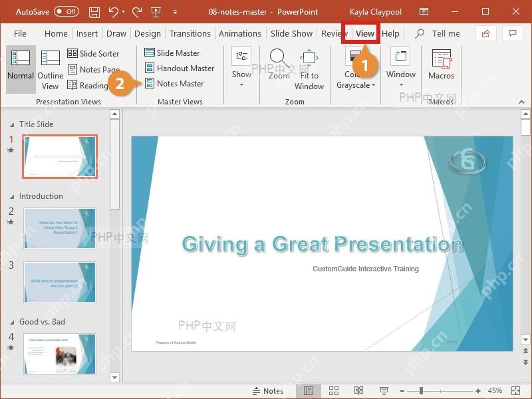Collapse the Introduction section
Viewport: 532px width, 399px height.
tap(12, 196)
